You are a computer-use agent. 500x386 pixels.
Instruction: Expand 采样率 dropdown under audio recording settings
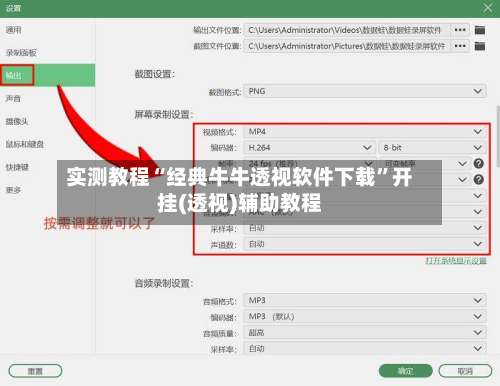pos(365,348)
